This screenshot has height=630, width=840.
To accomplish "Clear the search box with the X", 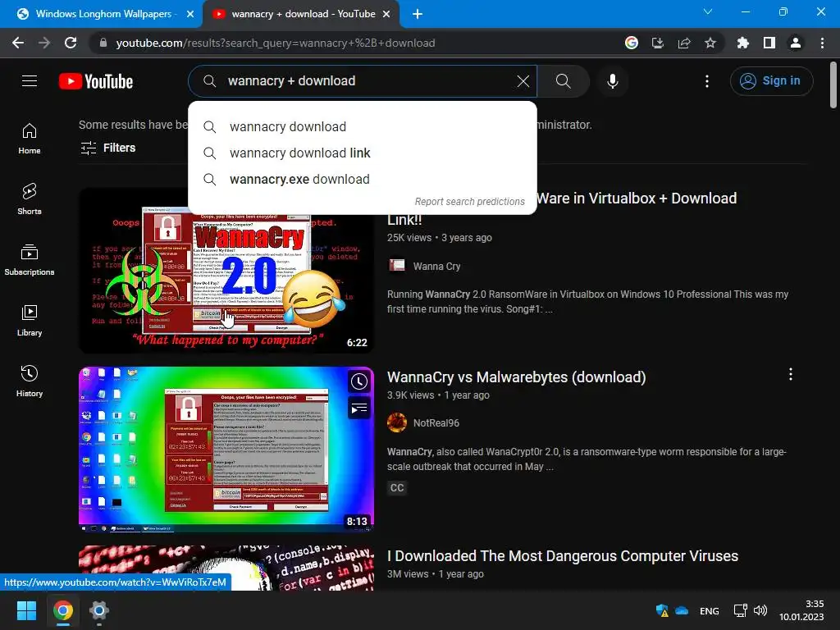I will pos(523,81).
